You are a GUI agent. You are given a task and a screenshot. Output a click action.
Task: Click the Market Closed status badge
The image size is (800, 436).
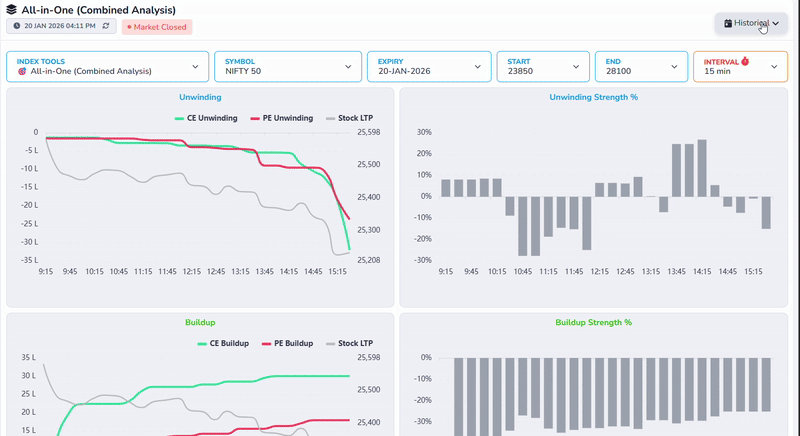coord(156,27)
